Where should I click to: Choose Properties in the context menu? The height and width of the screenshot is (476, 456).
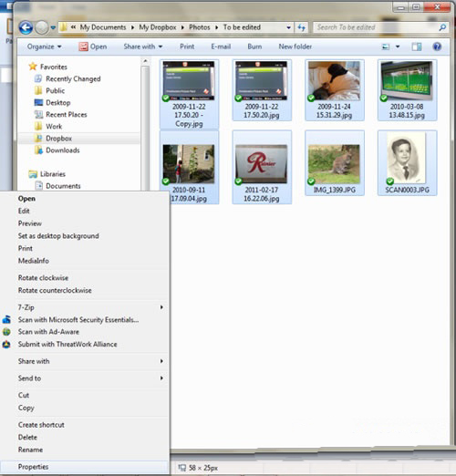(85, 467)
